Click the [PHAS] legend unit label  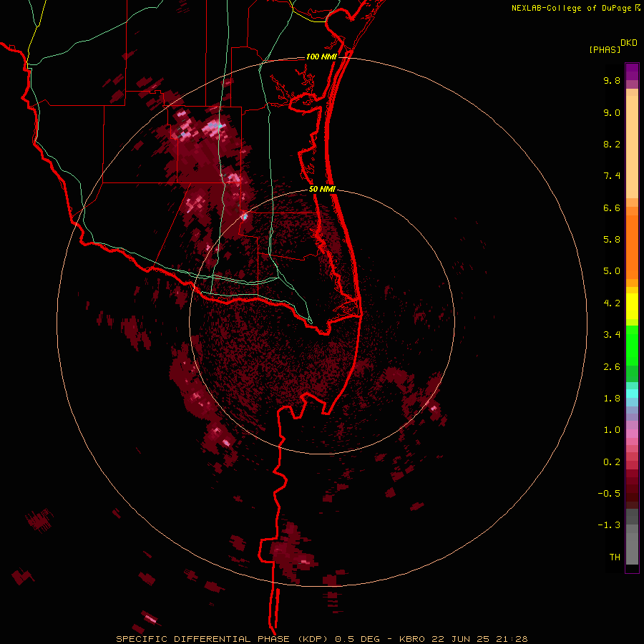pos(605,50)
